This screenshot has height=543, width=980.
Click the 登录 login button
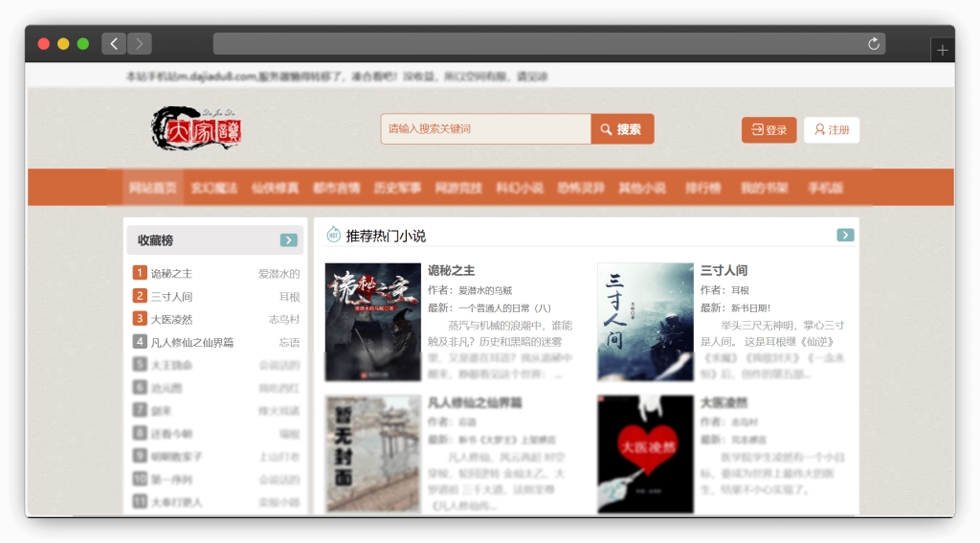768,129
